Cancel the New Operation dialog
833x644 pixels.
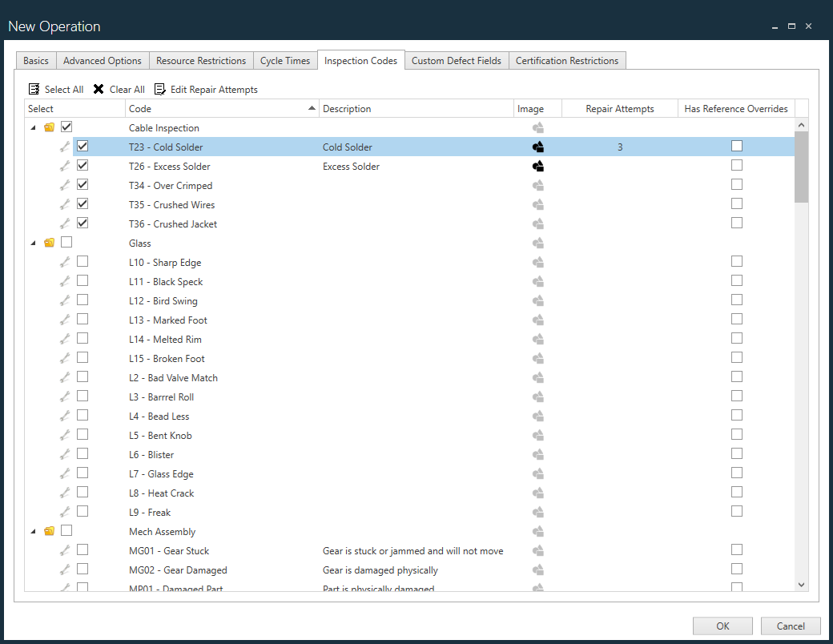790,626
